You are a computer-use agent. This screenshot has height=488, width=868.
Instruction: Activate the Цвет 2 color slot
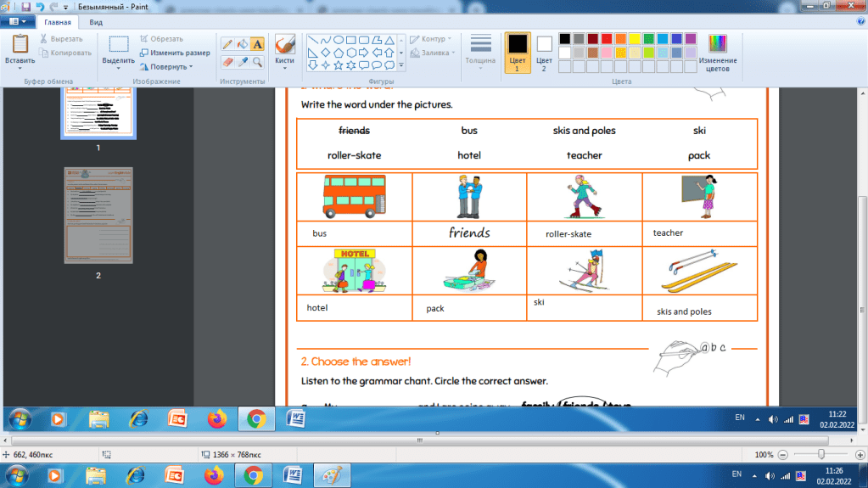[544, 52]
